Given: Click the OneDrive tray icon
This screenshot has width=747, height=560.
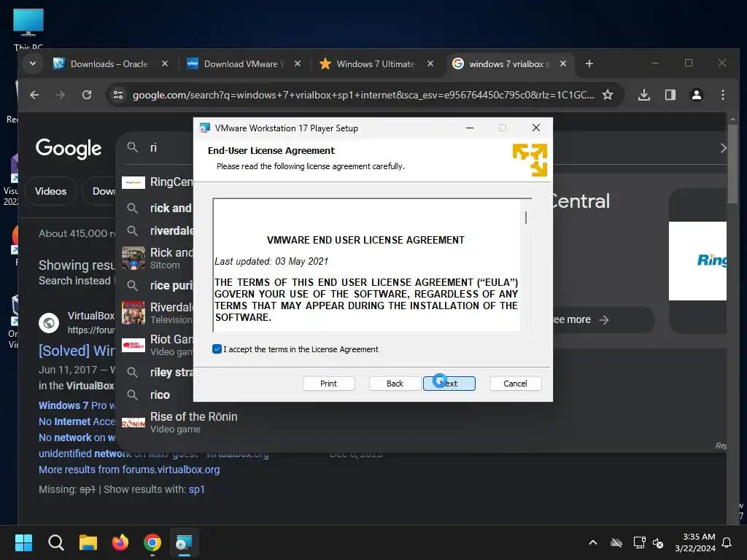Looking at the screenshot, I should [x=616, y=542].
